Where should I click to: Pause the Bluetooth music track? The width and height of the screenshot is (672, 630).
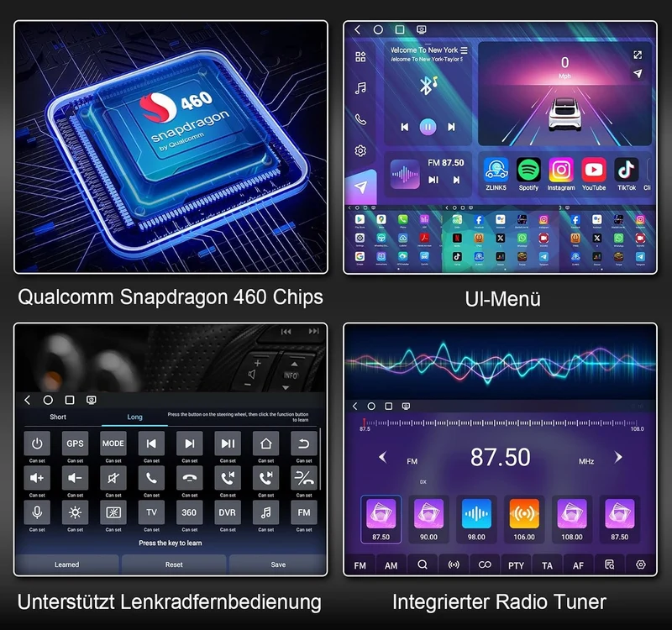click(x=428, y=127)
